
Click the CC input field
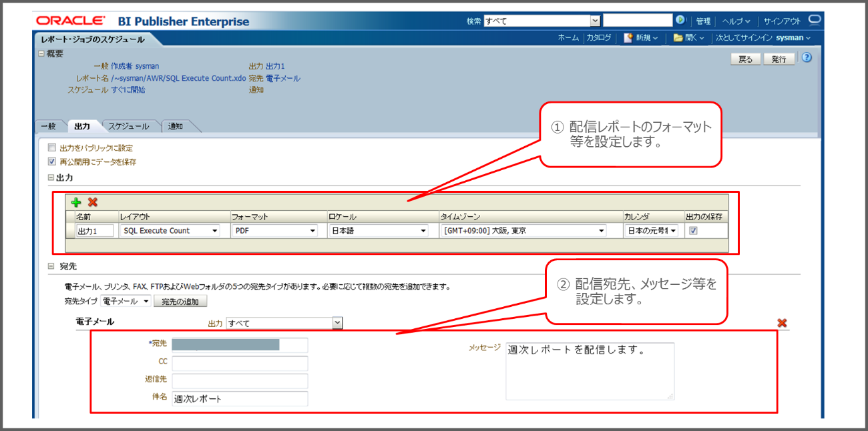tap(240, 363)
